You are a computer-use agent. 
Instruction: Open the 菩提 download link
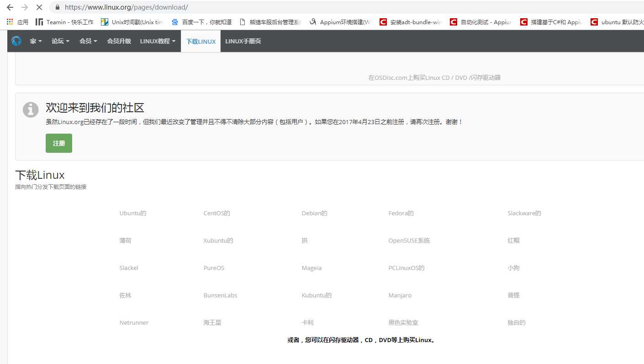click(x=513, y=295)
